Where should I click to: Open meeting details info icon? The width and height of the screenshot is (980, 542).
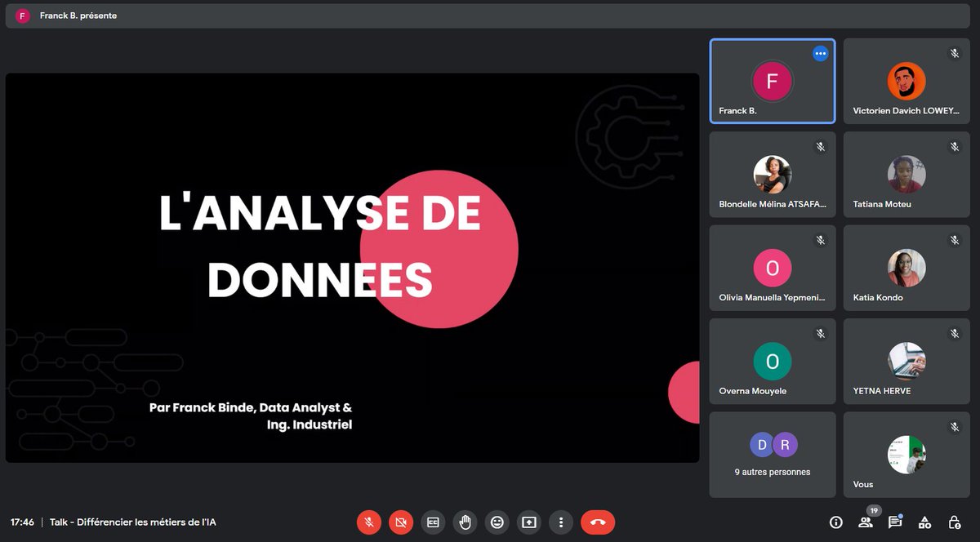tap(835, 522)
